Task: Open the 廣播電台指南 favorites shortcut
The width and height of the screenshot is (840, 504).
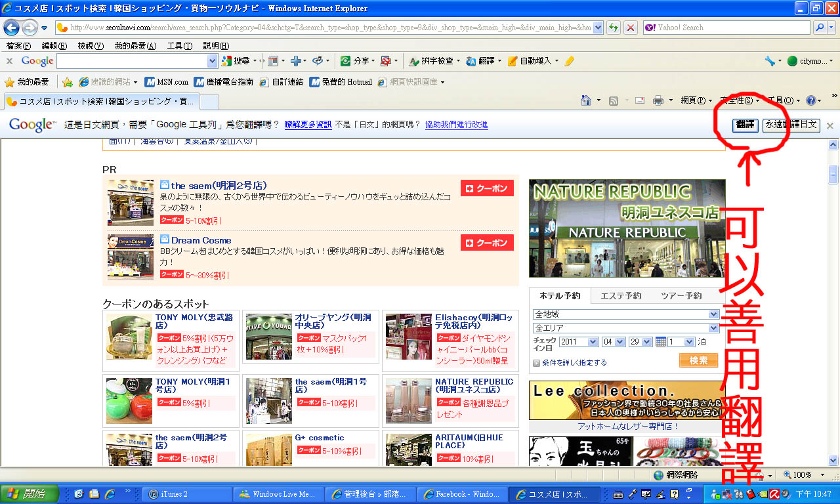Action: 223,82
